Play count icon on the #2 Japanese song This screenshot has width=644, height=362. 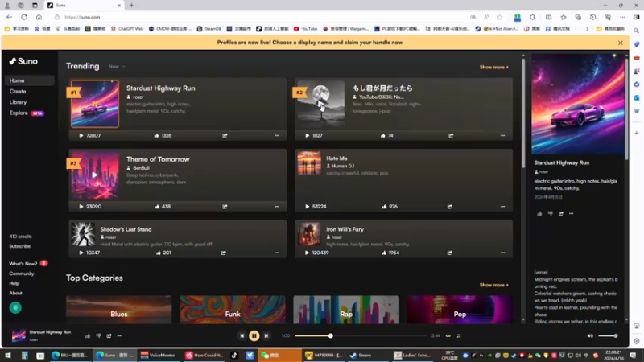click(308, 135)
